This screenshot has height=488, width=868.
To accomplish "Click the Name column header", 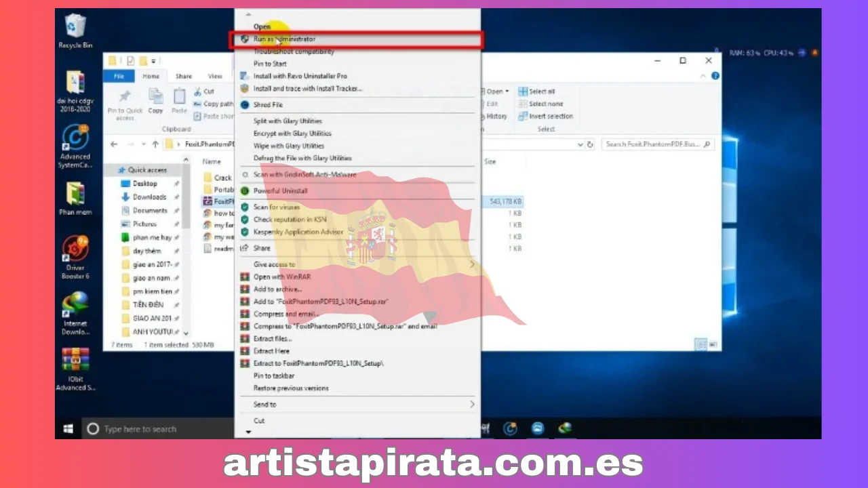I will coord(212,161).
